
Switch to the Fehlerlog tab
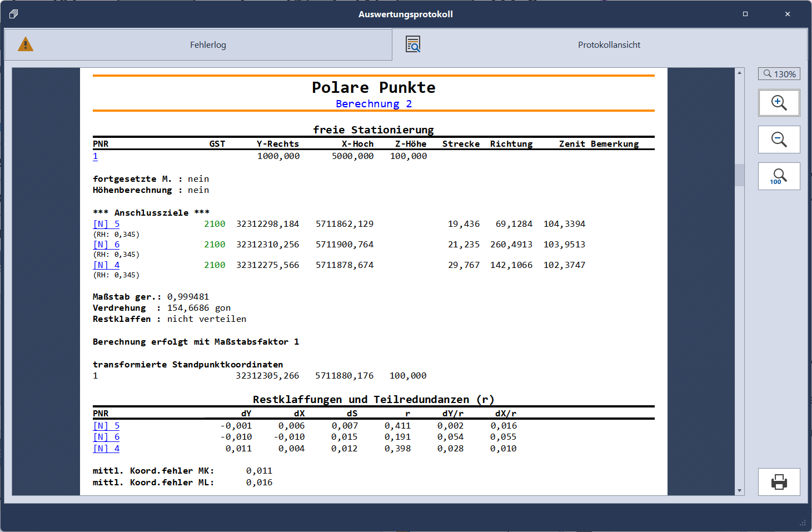[208, 45]
